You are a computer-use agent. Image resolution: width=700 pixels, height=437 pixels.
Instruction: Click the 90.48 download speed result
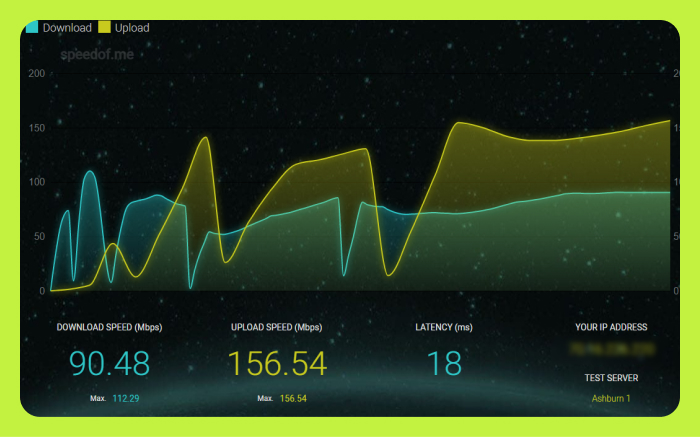point(109,363)
